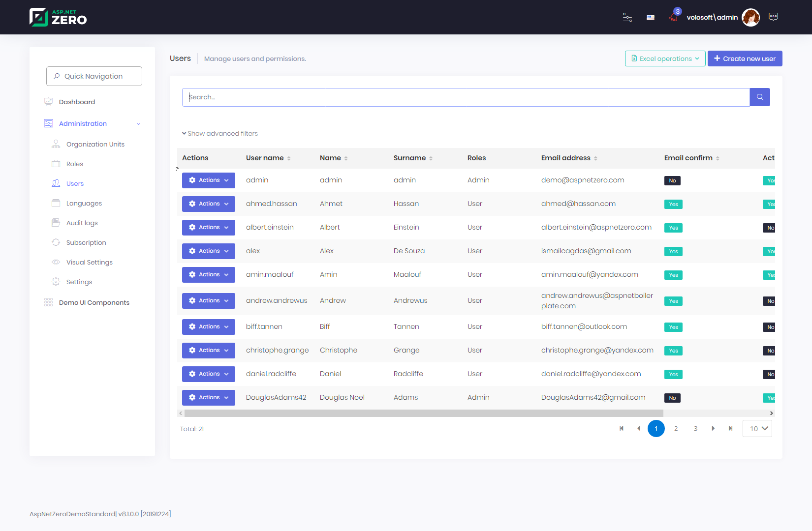Open Visual Settings menu item
This screenshot has width=812, height=531.
click(90, 262)
